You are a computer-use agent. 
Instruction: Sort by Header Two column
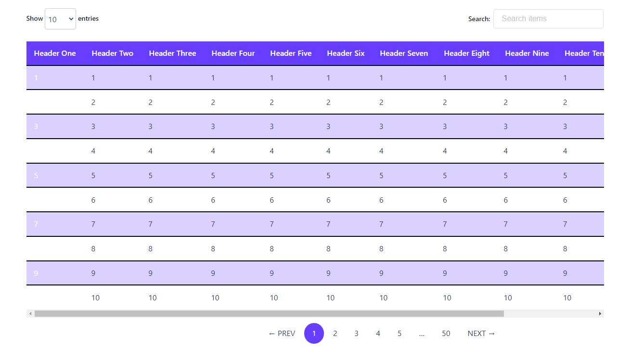pos(112,53)
